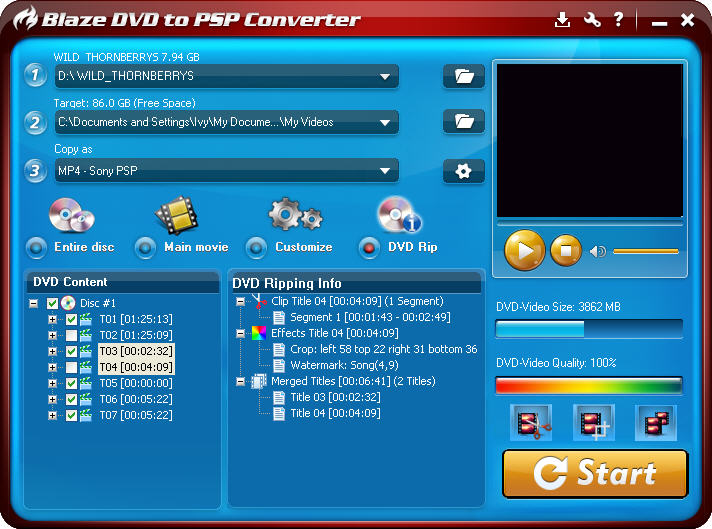Viewport: 712px width, 529px height.
Task: Click the merge titles icon
Action: 655,423
